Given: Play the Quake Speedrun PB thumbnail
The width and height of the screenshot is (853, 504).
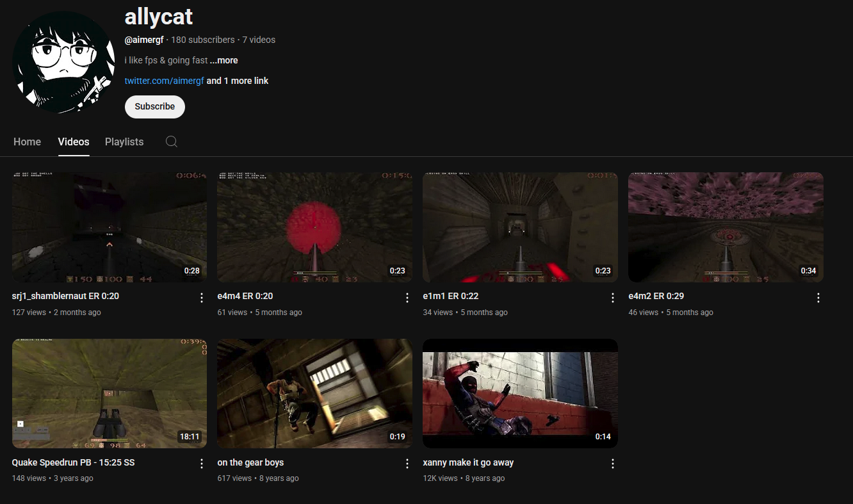Looking at the screenshot, I should pyautogui.click(x=110, y=394).
